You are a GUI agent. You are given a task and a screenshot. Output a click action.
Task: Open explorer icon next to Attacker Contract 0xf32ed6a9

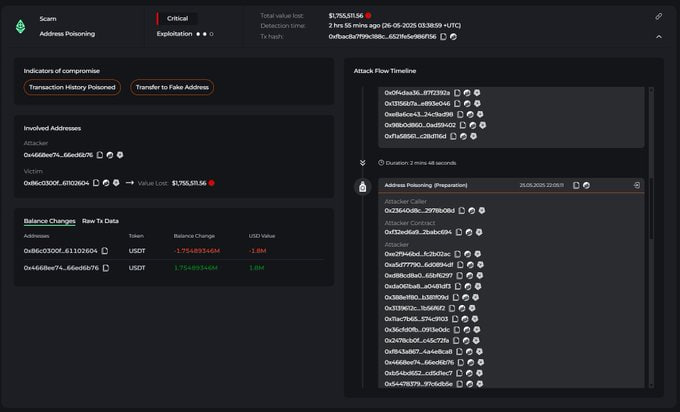point(469,232)
